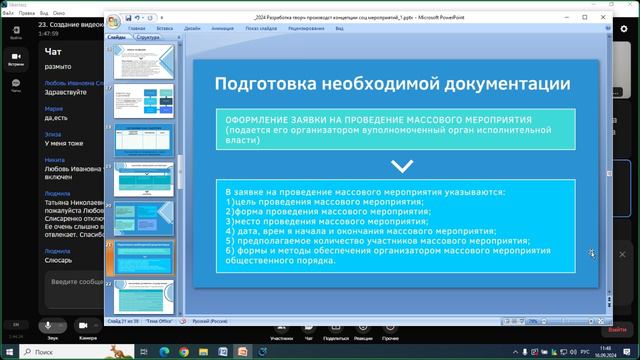Open the Участники panel
640x360 pixels.
pos(281,333)
